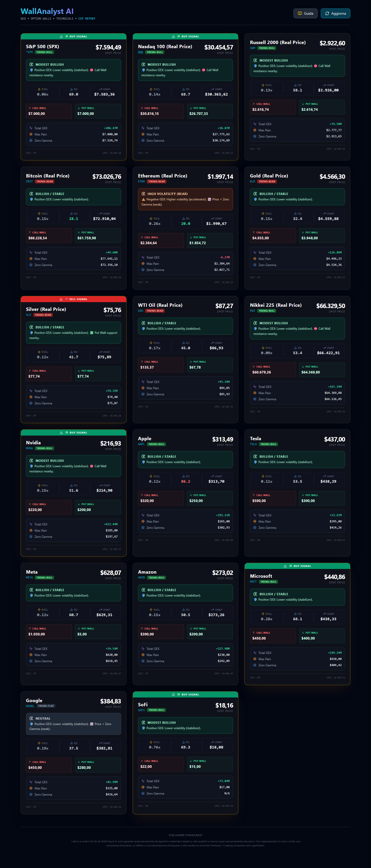Click the Put Wall down-arrow icon in Google card

[x=79, y=762]
